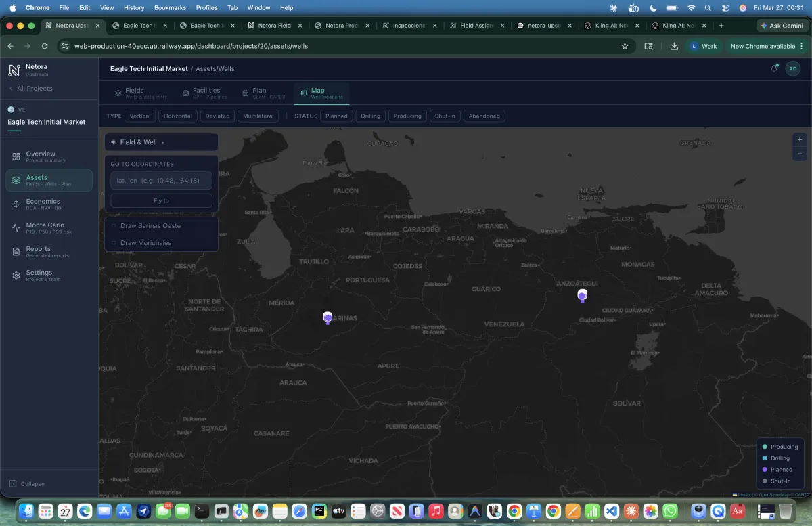Zoom out on the map
This screenshot has height=526, width=812.
(800, 154)
